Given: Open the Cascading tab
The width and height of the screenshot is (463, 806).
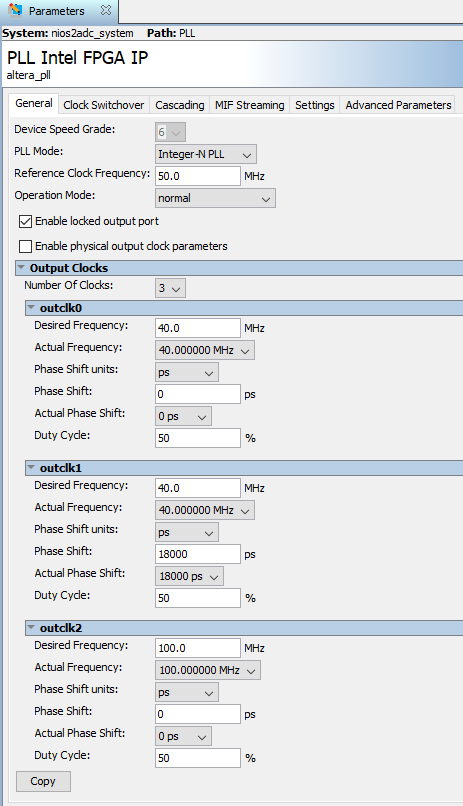Looking at the screenshot, I should 179,105.
